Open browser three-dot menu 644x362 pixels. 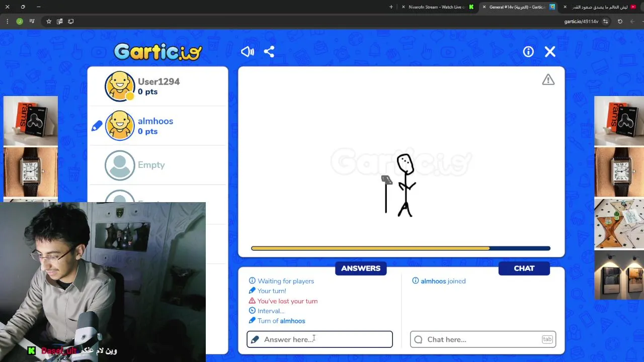point(7,22)
